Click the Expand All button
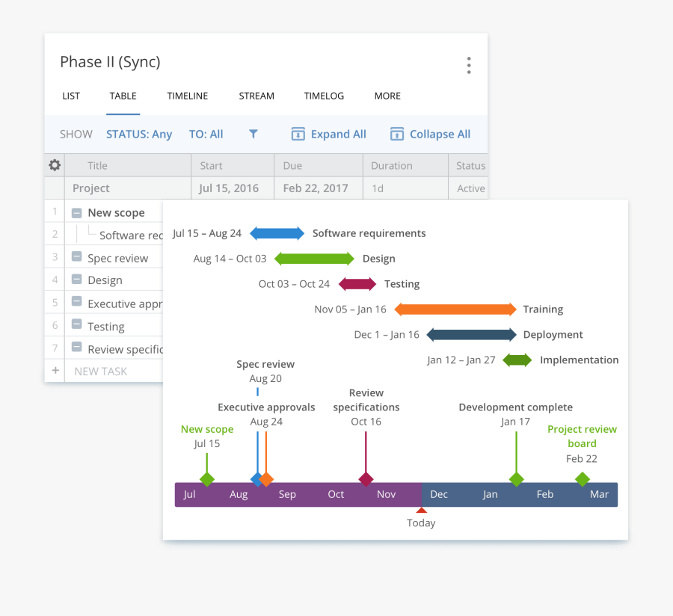This screenshot has height=616, width=673. point(329,134)
